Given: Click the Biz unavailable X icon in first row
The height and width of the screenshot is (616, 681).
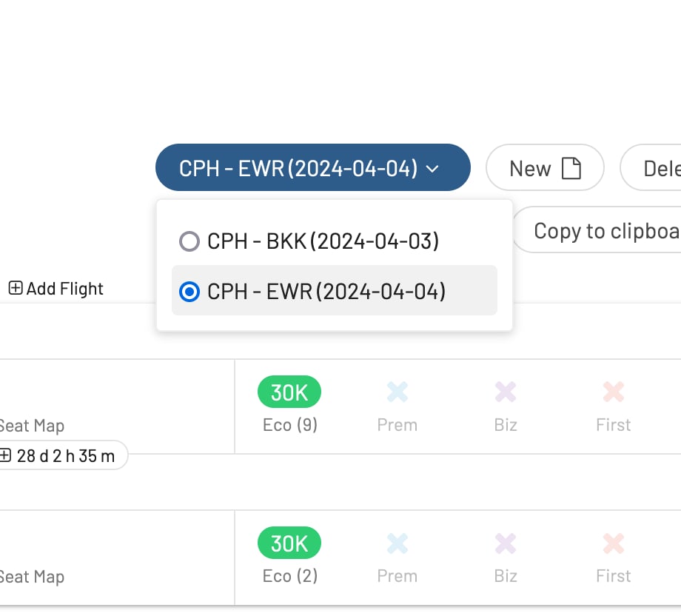Looking at the screenshot, I should (x=506, y=392).
